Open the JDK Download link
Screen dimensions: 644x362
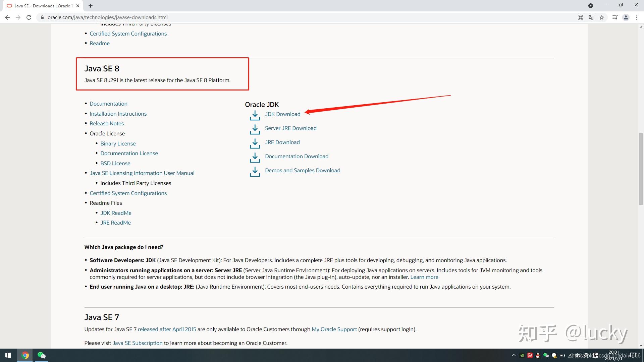(x=283, y=114)
